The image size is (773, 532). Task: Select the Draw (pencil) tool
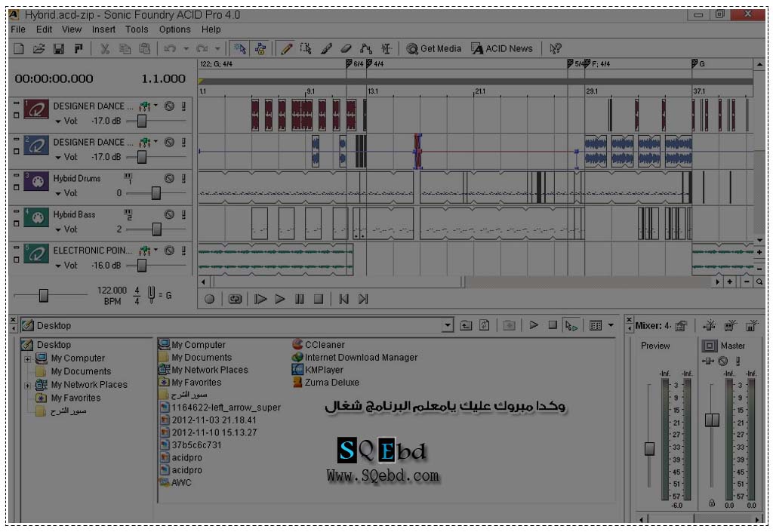[x=287, y=48]
